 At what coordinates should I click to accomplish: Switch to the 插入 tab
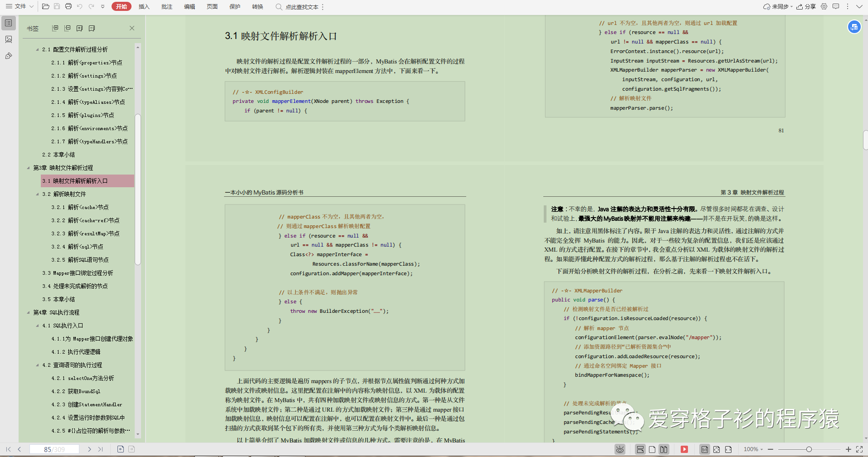pos(144,6)
